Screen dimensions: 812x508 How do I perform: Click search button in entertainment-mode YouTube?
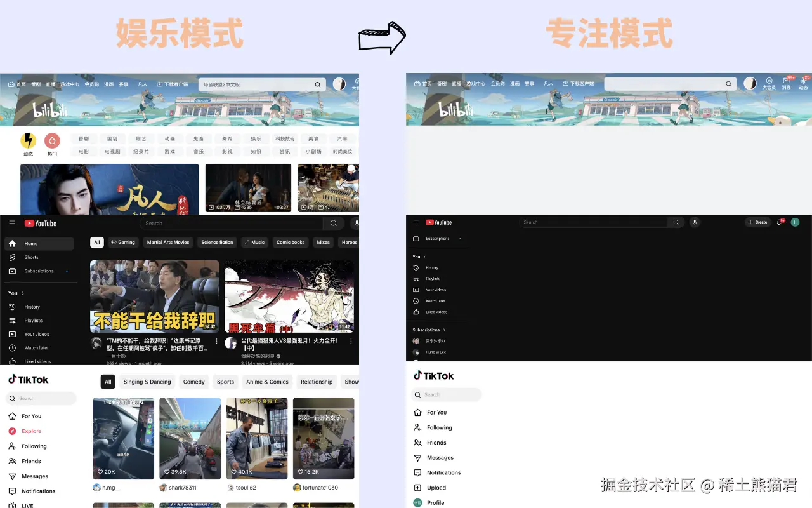334,224
